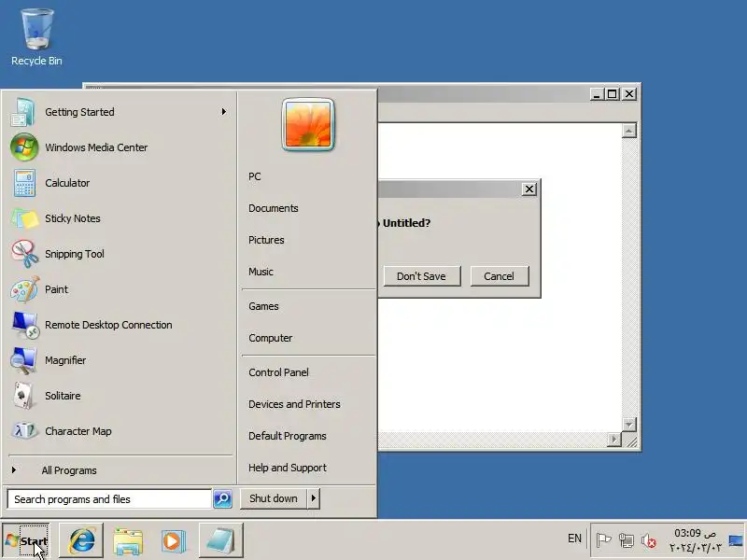Open Character Map
This screenshot has width=747, height=560.
[x=120, y=431]
